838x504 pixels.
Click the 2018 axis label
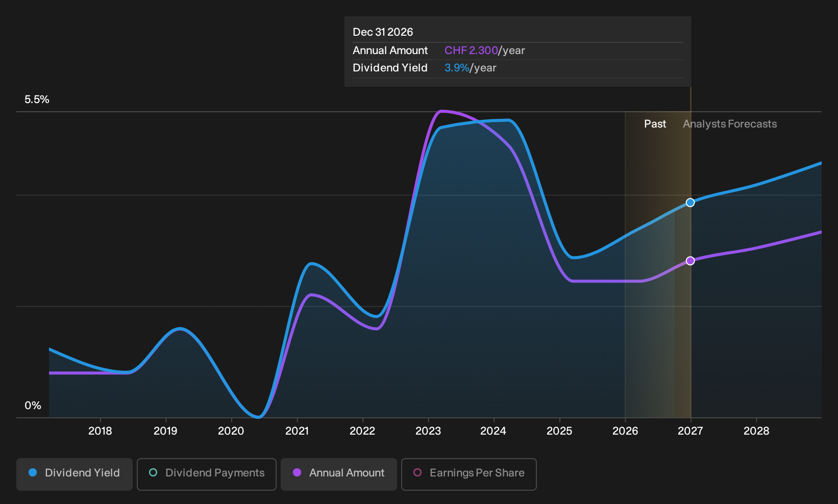[x=100, y=431]
